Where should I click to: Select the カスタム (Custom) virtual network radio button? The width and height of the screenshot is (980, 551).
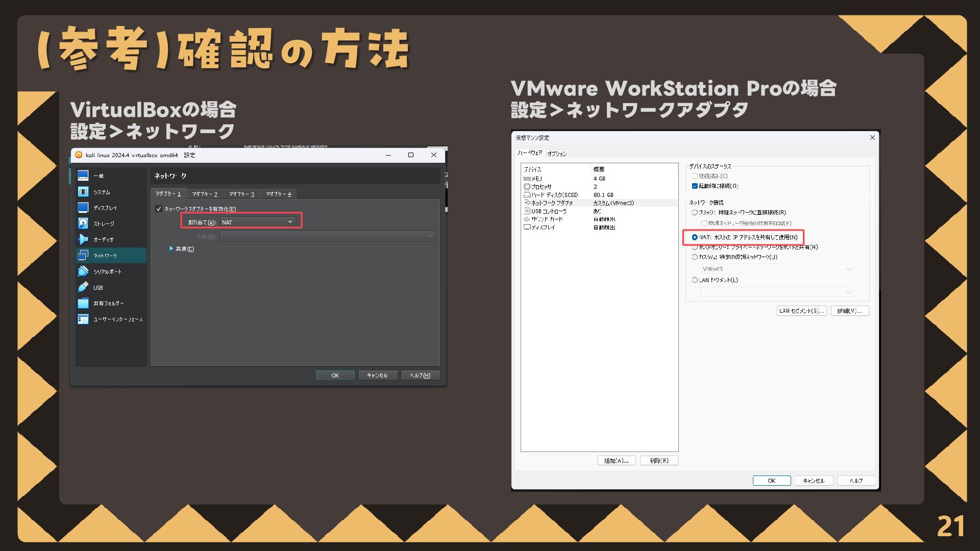[695, 257]
